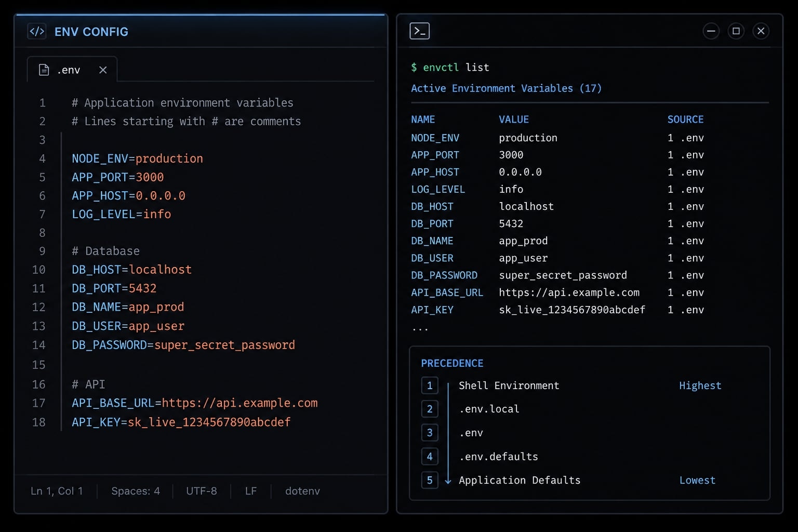Image resolution: width=798 pixels, height=532 pixels.
Task: Click the LF line ending indicator
Action: click(x=251, y=491)
